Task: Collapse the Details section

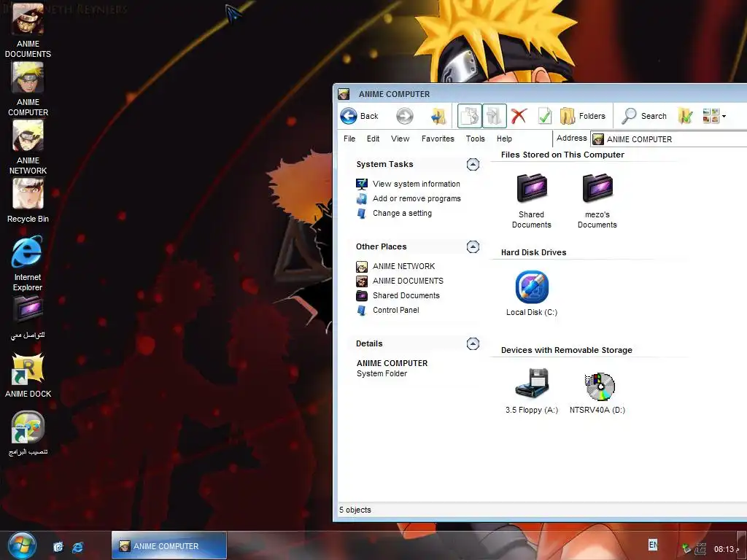Action: 473,344
